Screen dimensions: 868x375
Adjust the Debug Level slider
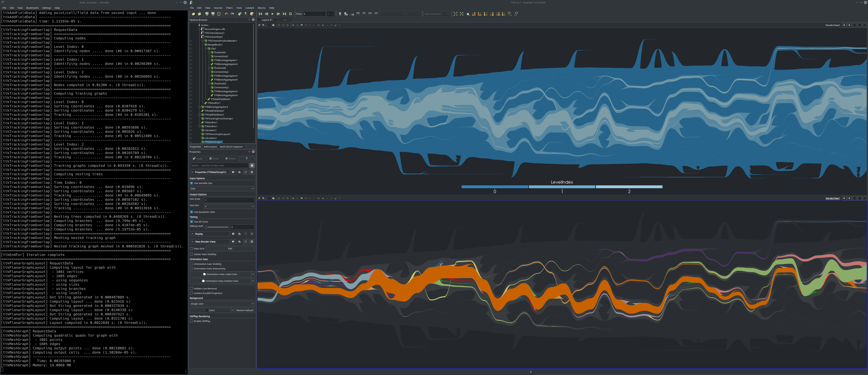206,227
